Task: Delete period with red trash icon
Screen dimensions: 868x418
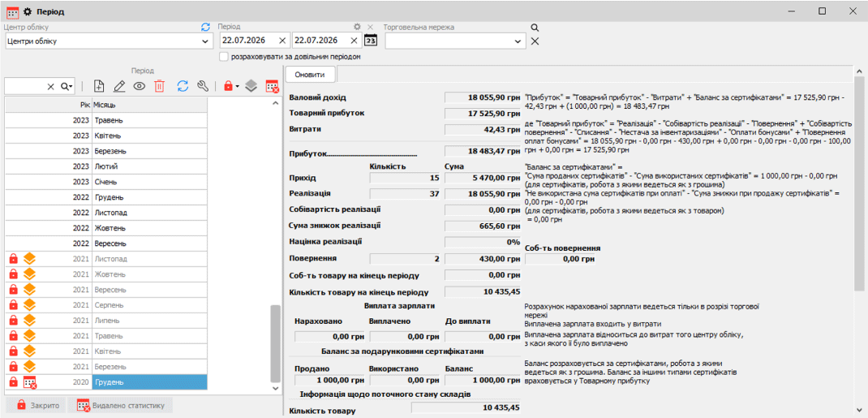Action: 160,86
